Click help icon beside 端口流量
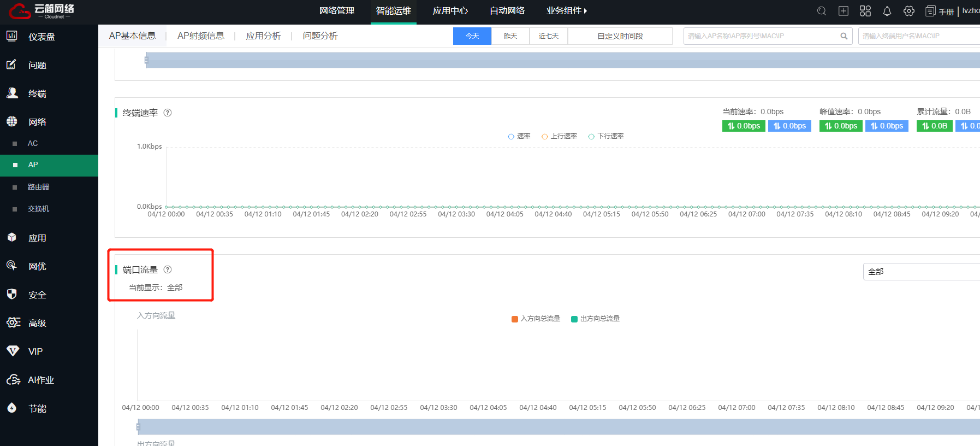 168,269
